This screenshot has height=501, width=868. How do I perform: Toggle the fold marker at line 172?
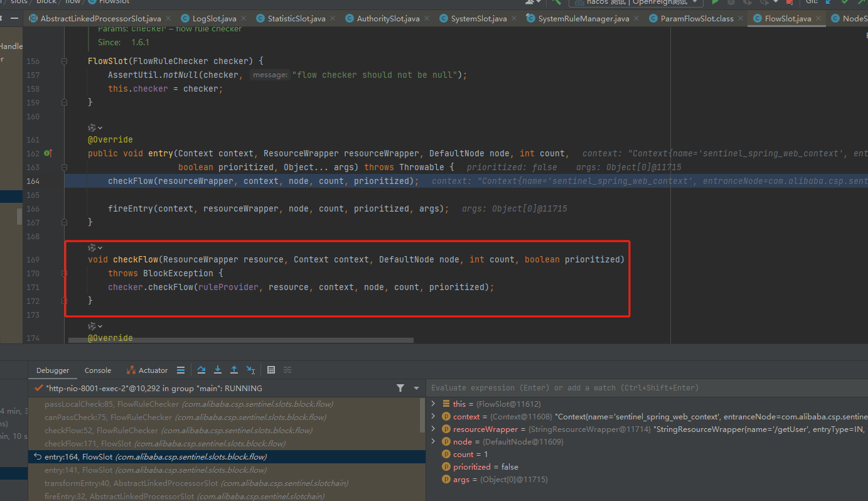[x=64, y=301]
